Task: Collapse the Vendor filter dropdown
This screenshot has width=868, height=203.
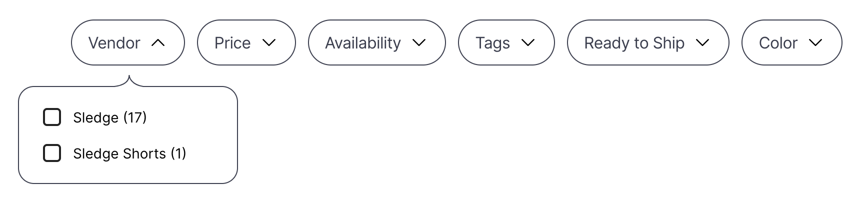Action: tap(128, 43)
